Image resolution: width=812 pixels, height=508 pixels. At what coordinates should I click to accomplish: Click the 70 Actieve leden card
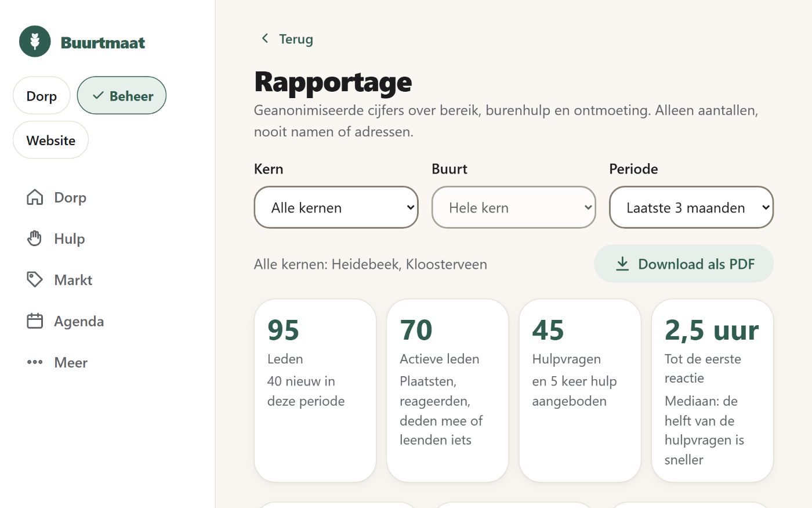[x=448, y=390]
